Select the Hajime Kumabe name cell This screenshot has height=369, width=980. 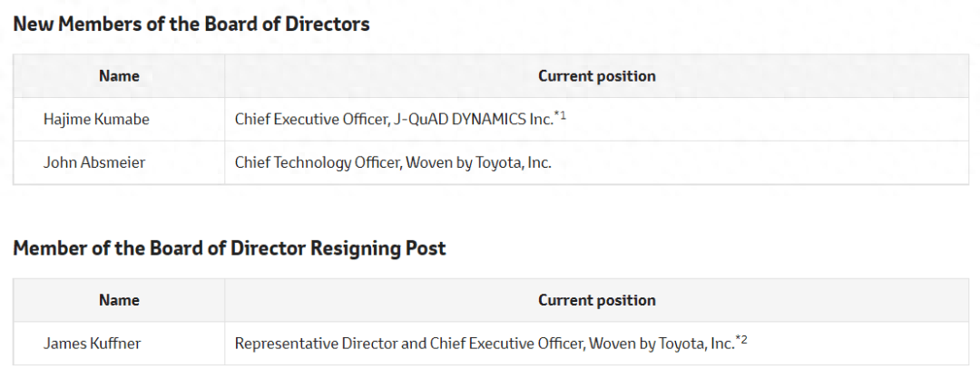[119, 120]
